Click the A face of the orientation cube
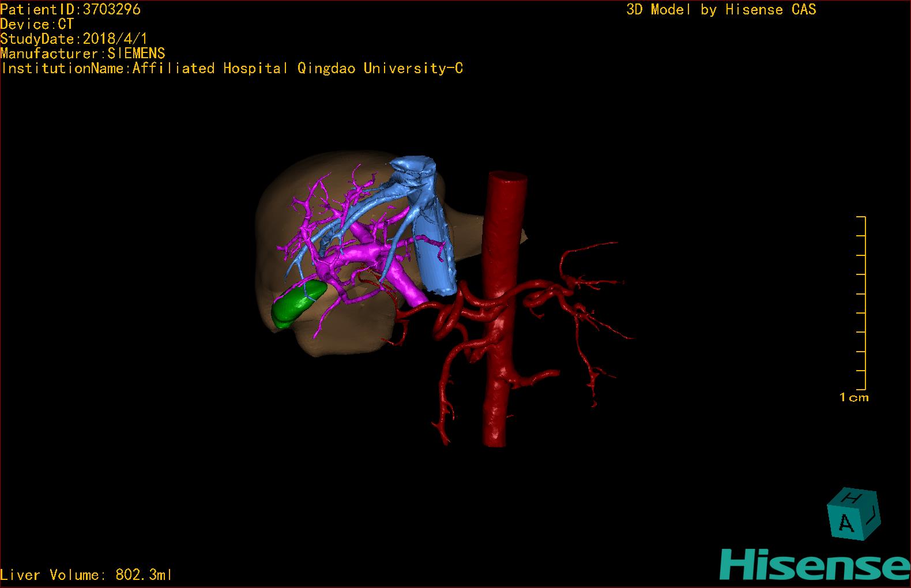Viewport: 911px width, 588px height. point(846,522)
